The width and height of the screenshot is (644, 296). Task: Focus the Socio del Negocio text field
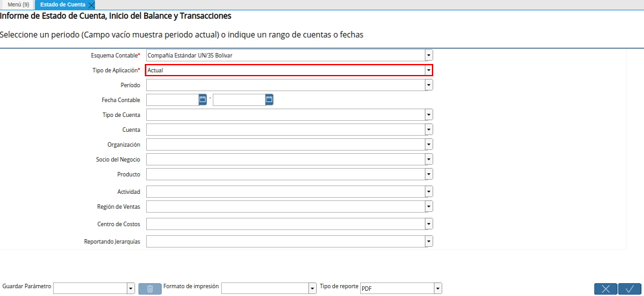[285, 159]
